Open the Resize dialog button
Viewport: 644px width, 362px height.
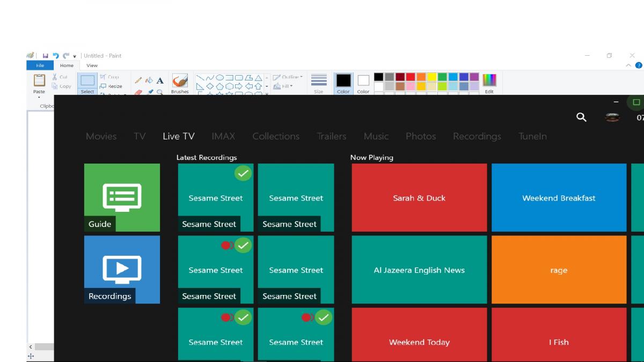111,86
